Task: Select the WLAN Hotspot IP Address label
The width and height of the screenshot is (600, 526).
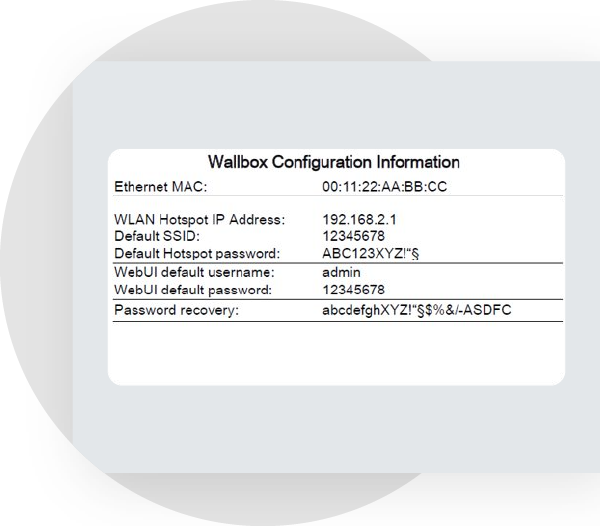Action: tap(200, 219)
